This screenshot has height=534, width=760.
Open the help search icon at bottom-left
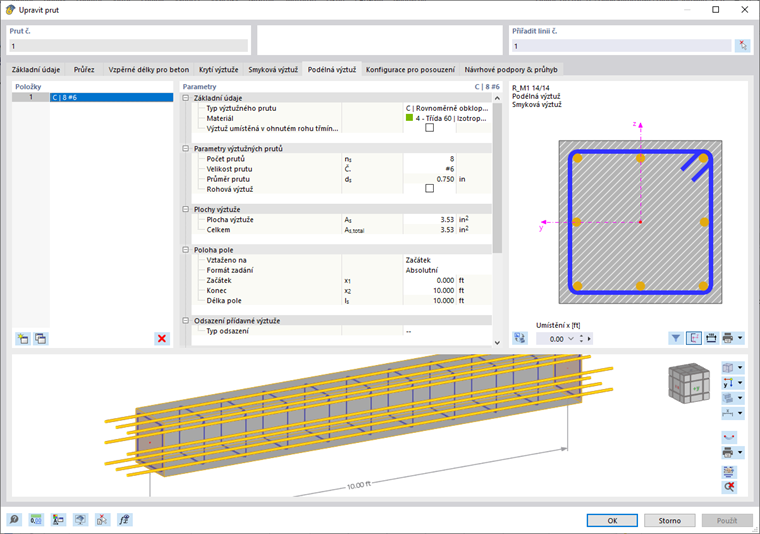click(14, 520)
